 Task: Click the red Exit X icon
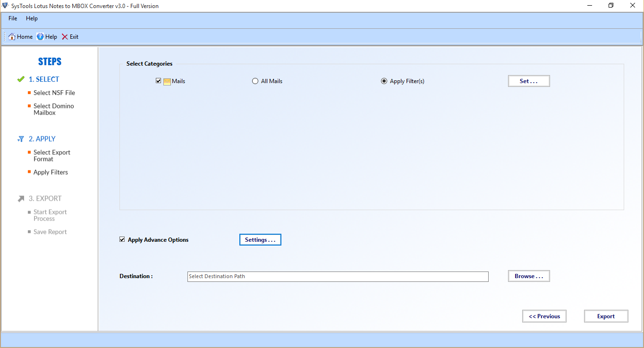coord(65,37)
